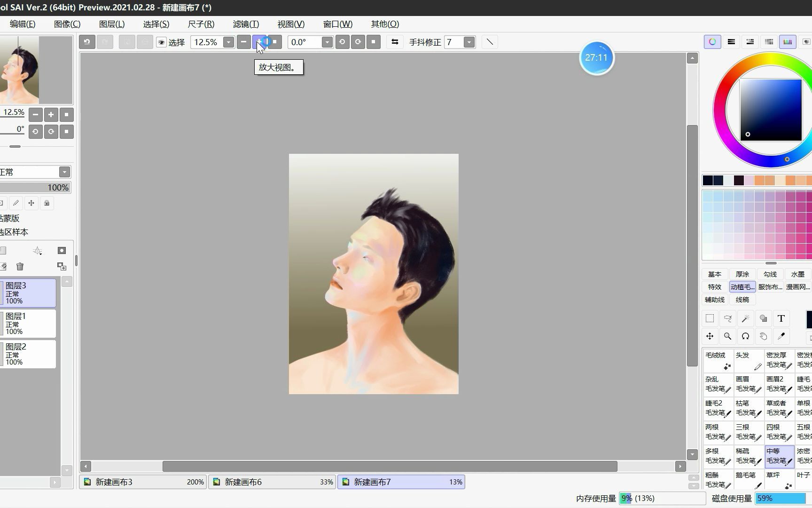This screenshot has width=812, height=508.
Task: Open the layer blending mode dropdown
Action: coord(64,172)
